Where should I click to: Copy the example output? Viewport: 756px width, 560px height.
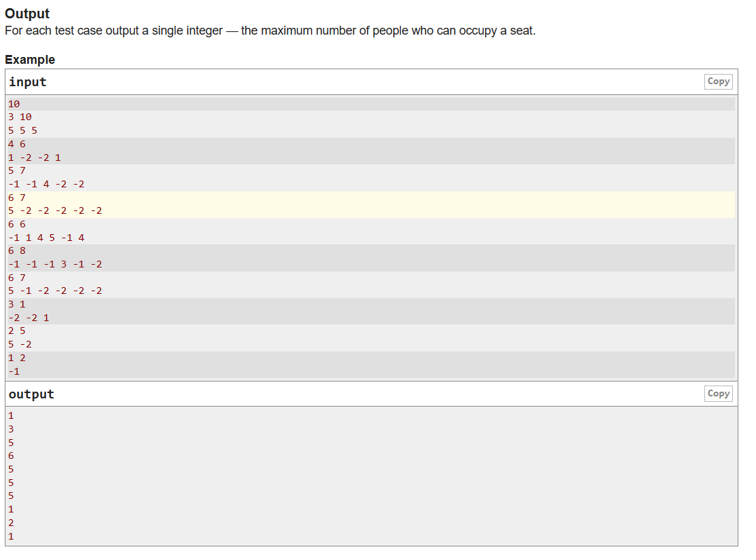[718, 394]
